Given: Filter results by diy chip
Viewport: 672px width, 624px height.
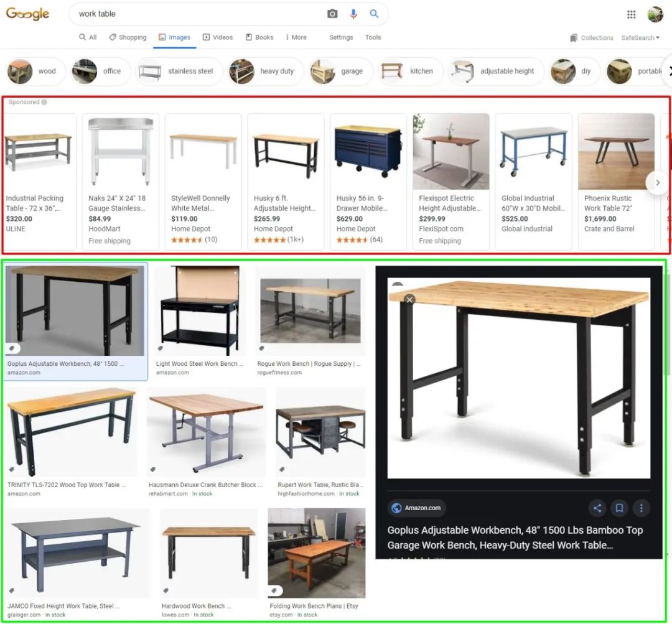Looking at the screenshot, I should 575,71.
